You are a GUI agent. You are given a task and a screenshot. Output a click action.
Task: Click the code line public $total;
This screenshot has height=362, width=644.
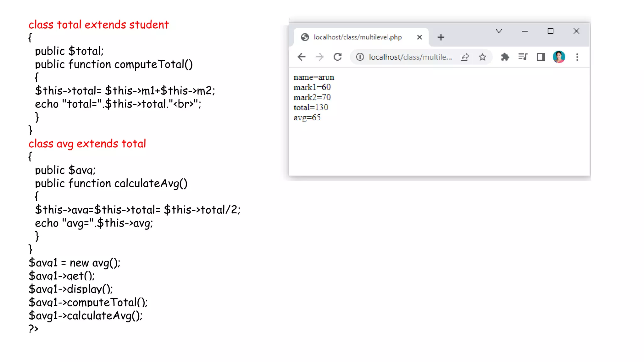(x=69, y=51)
